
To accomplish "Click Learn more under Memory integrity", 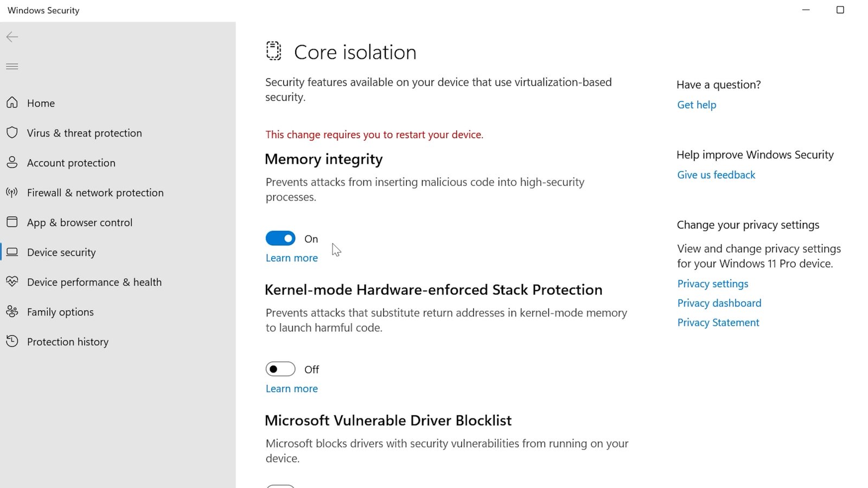I will (291, 258).
